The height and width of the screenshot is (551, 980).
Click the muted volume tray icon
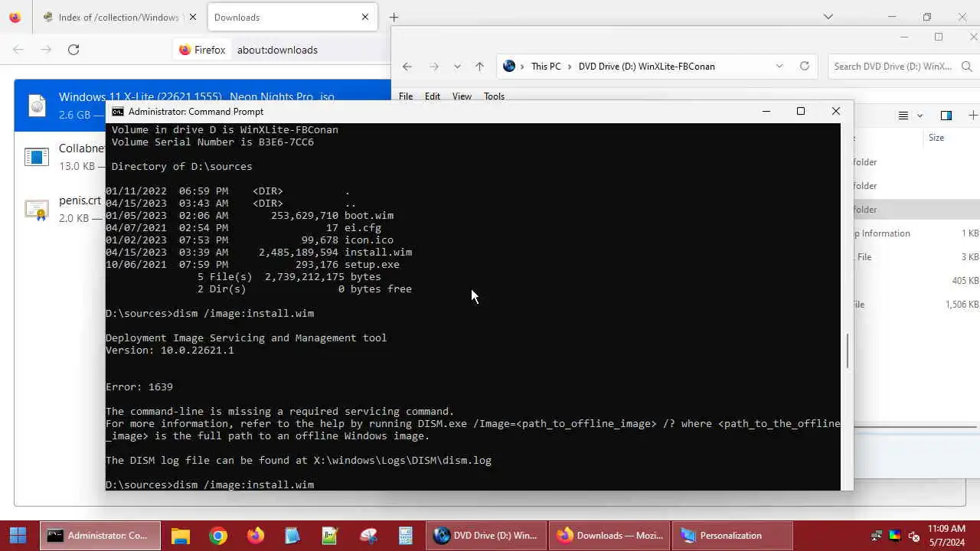tap(913, 536)
